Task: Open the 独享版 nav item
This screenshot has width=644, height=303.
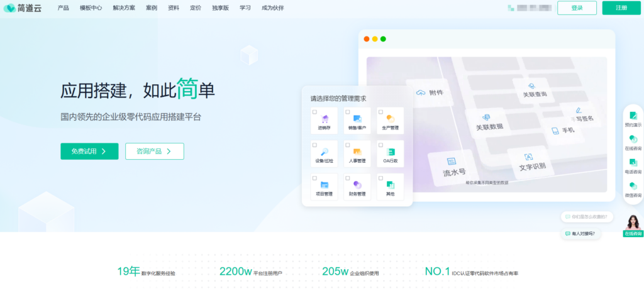Action: tap(221, 8)
